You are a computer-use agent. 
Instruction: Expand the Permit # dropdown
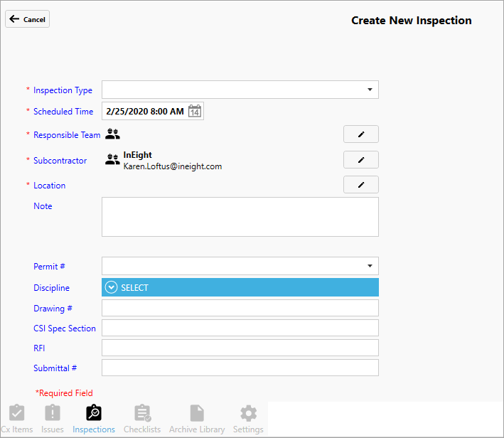tap(370, 266)
